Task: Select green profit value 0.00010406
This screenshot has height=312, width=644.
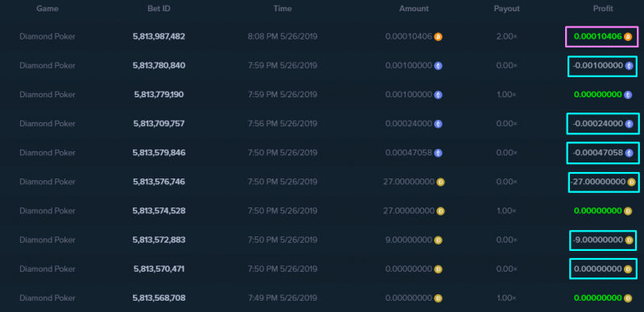Action: coord(597,37)
